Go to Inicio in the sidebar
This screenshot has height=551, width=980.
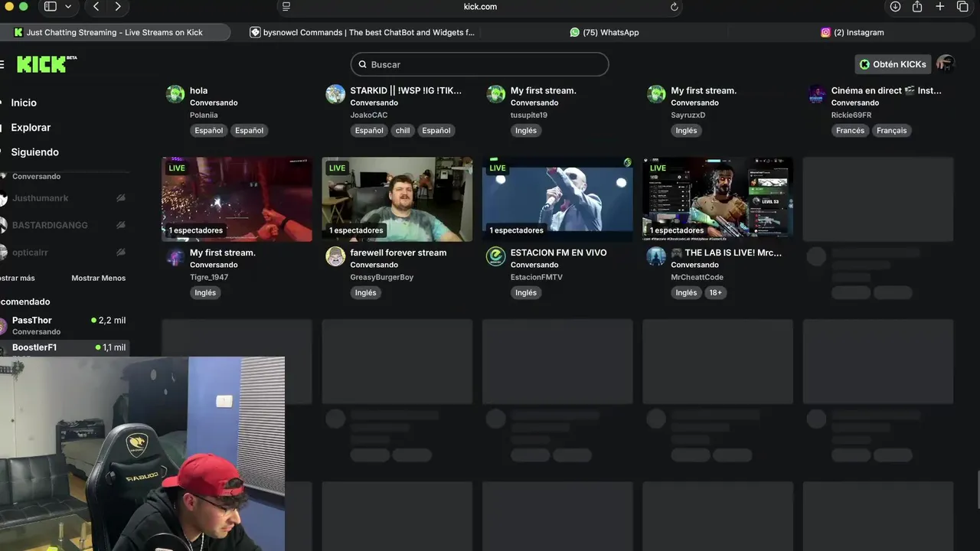point(24,103)
